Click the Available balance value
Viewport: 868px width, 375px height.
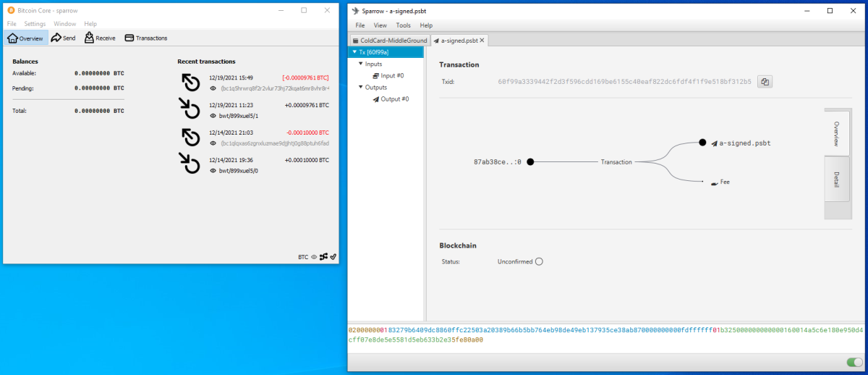click(99, 73)
